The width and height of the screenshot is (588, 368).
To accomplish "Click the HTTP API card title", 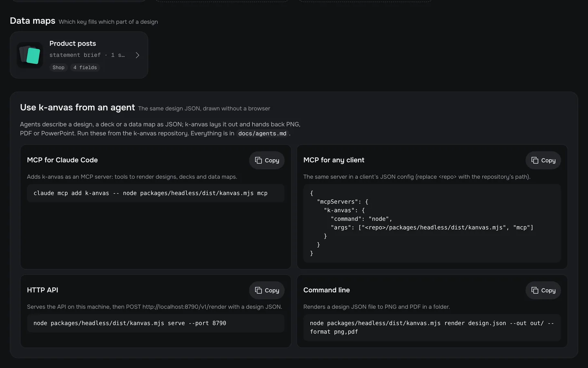I will pyautogui.click(x=42, y=290).
